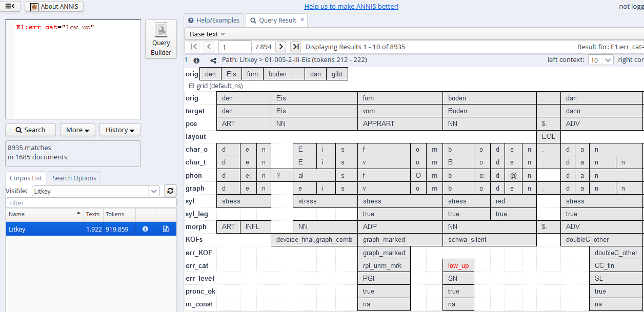Screen dimensions: 644x312
Task: Open the History dropdown
Action: point(119,130)
